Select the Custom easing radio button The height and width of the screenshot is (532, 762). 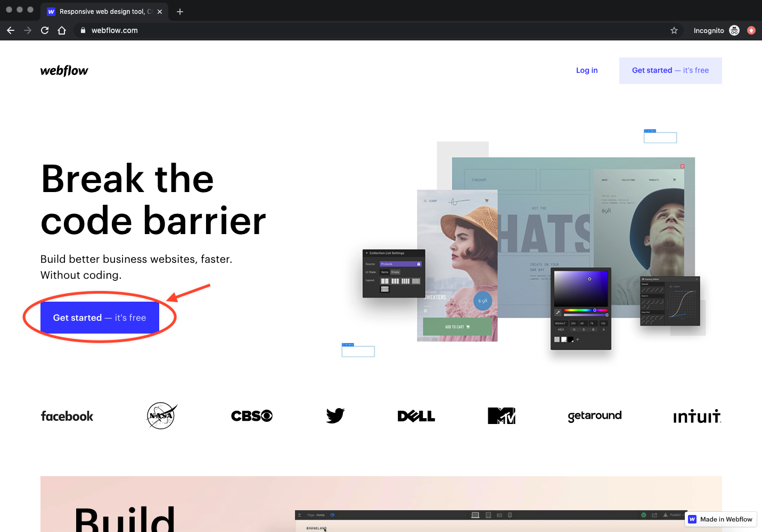[671, 287]
